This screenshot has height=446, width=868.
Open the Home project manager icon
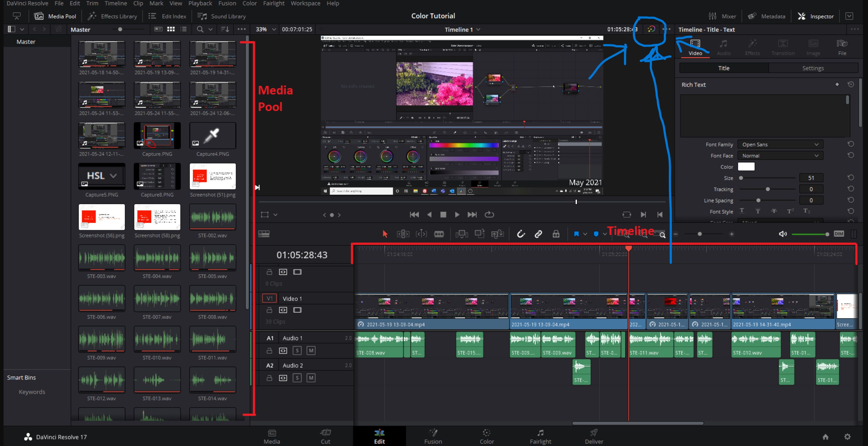(x=825, y=437)
